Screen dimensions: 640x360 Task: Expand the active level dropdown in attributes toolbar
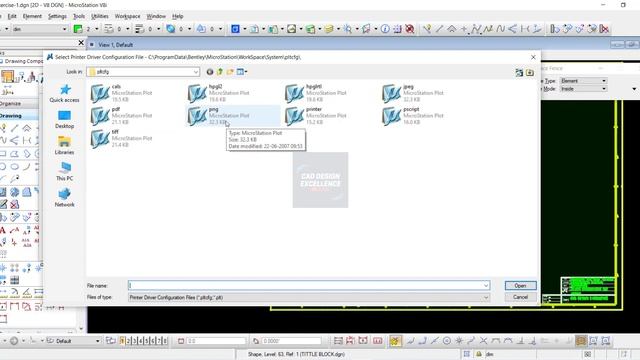coord(64,29)
